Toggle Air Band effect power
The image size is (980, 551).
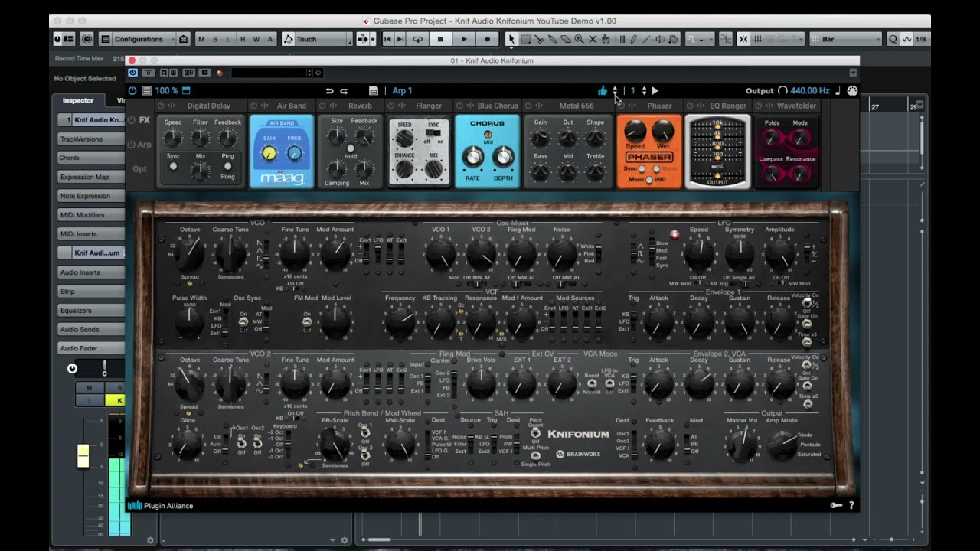coord(254,106)
